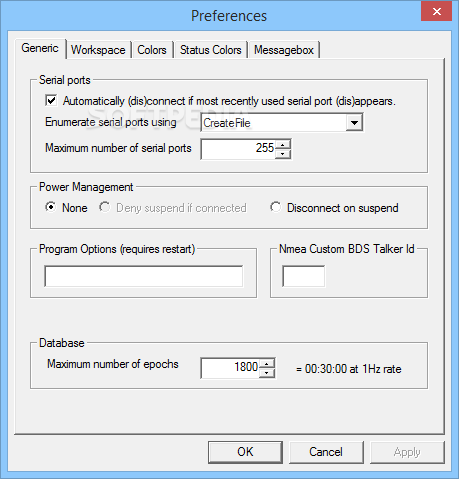Click the Cancel button
459x479 pixels.
326,452
